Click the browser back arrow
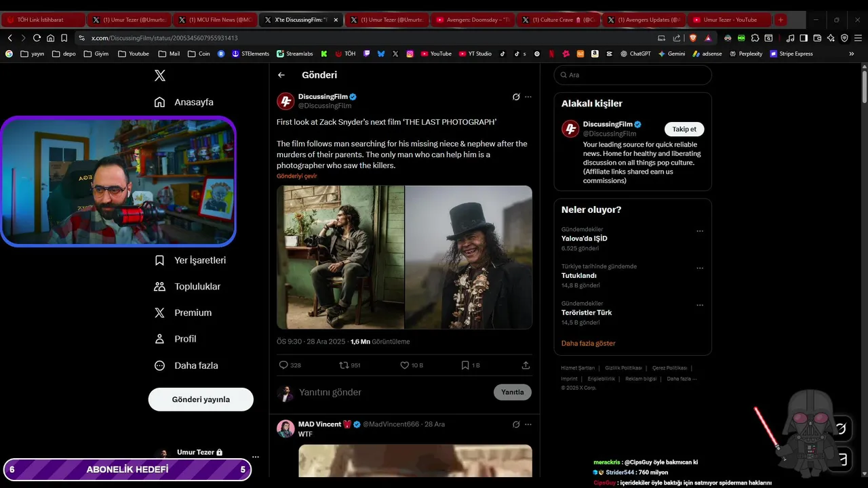 [9, 38]
